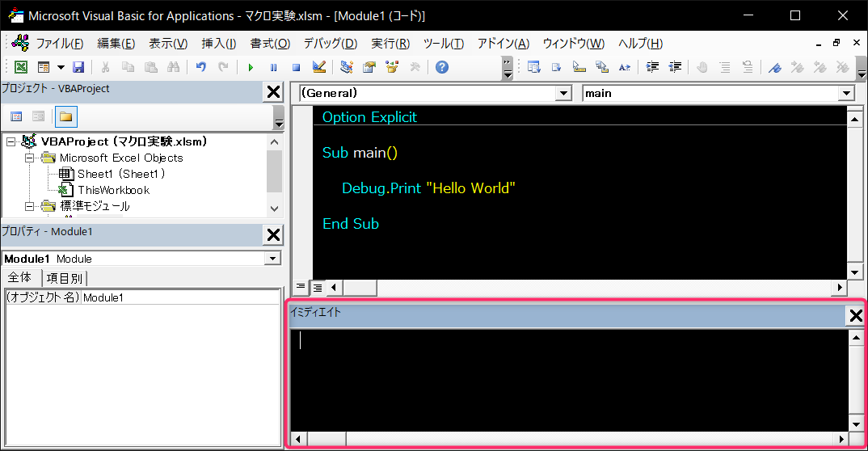Toggle Folders in the Project panel
The height and width of the screenshot is (451, 868).
coord(66,116)
